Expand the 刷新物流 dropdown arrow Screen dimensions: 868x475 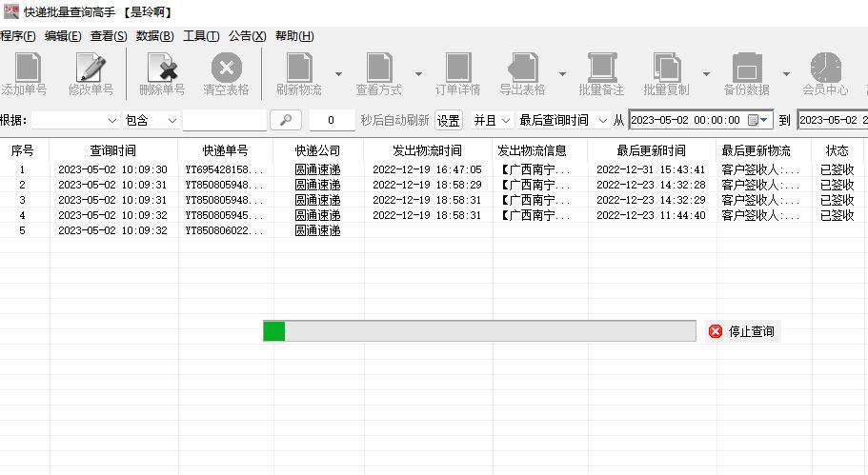338,73
